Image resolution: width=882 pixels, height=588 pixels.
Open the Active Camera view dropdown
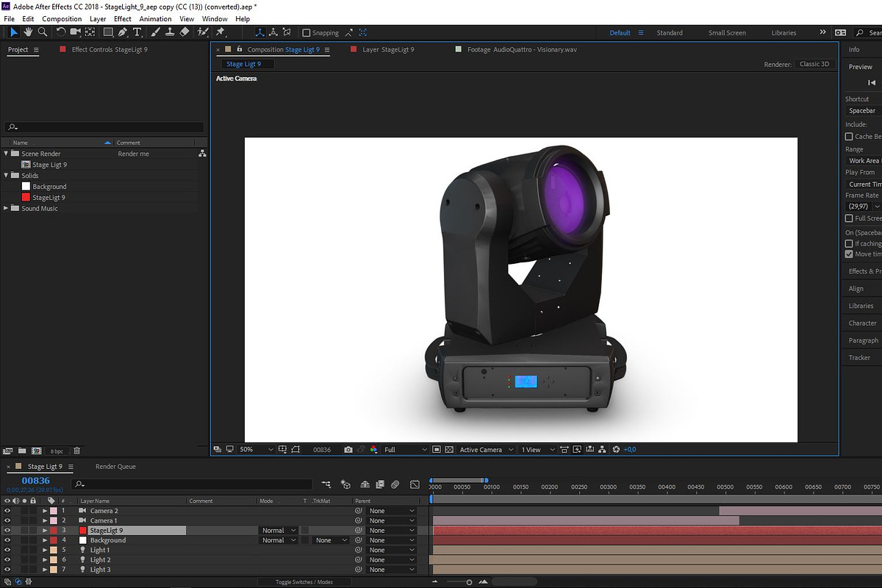(x=485, y=450)
